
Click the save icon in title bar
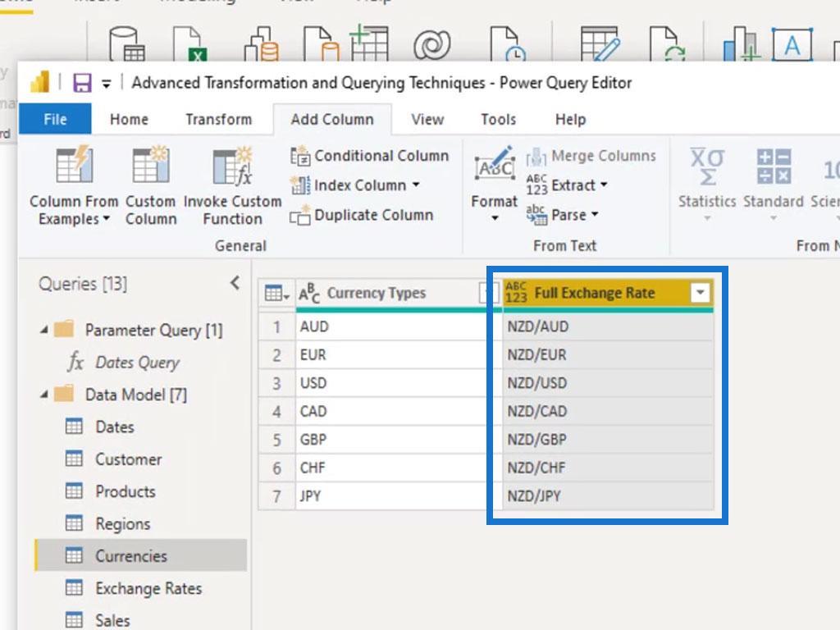[82, 83]
